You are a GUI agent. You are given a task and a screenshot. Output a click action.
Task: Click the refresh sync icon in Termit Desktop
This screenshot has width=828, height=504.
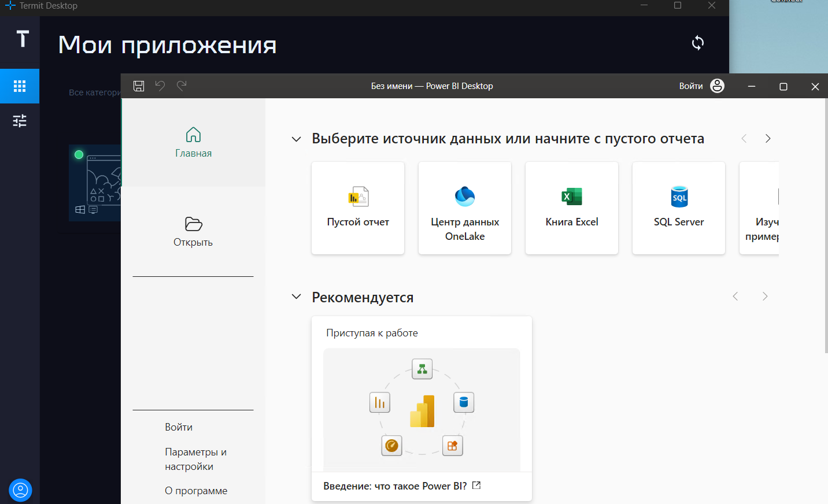point(698,43)
